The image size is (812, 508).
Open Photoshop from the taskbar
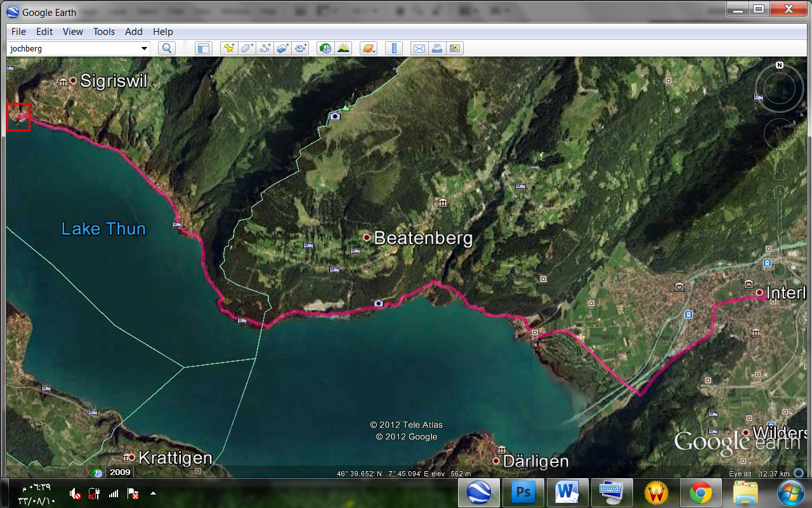(523, 492)
